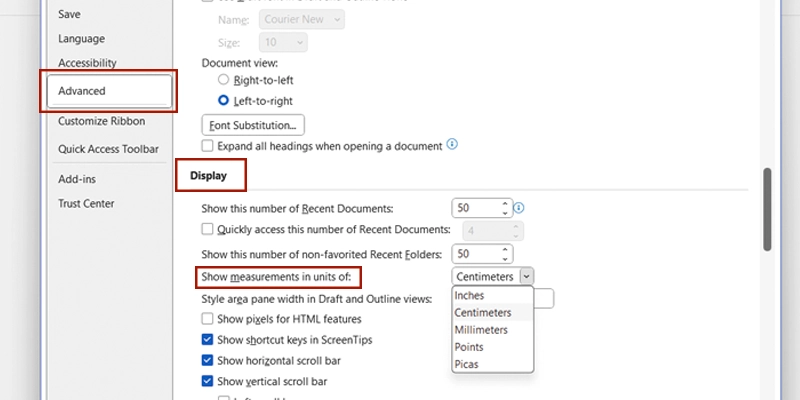Collapse the measurement units dropdown arrow

[x=526, y=276]
